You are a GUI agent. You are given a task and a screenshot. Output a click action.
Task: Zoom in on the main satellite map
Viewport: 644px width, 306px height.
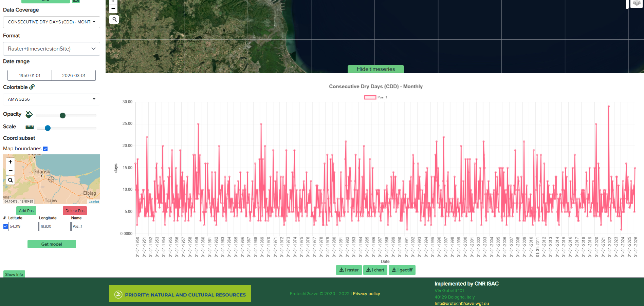[x=113, y=1]
